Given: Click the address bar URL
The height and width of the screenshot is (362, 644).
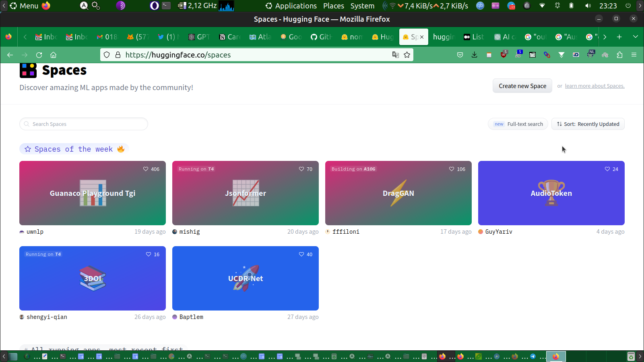Looking at the screenshot, I should pos(178,55).
